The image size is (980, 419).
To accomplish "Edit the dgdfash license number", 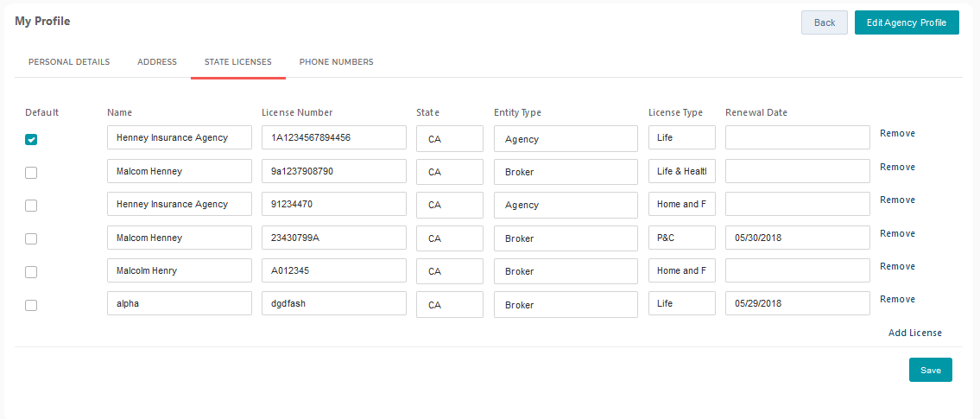I will [334, 303].
